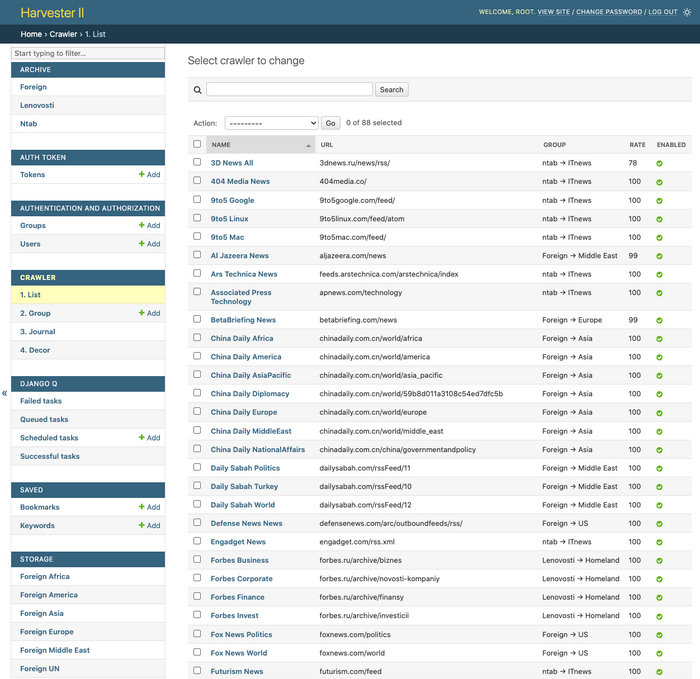Click the Search button
Screen dimensions: 700x679
click(x=392, y=90)
